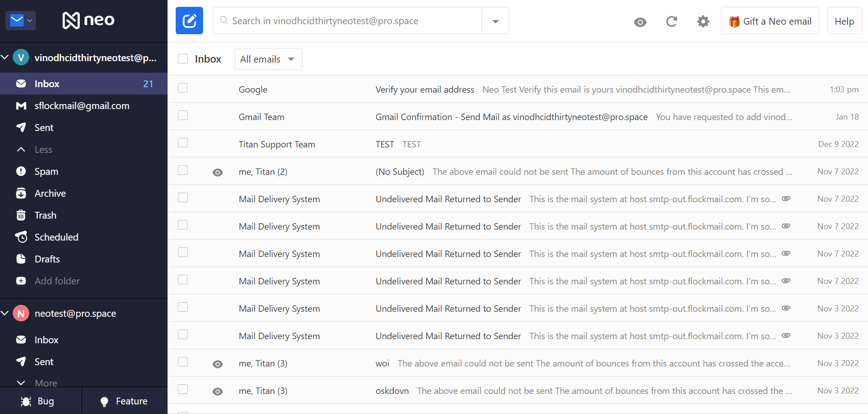
Task: Click the read receipt eye icon on oskdovn email
Action: (218, 391)
